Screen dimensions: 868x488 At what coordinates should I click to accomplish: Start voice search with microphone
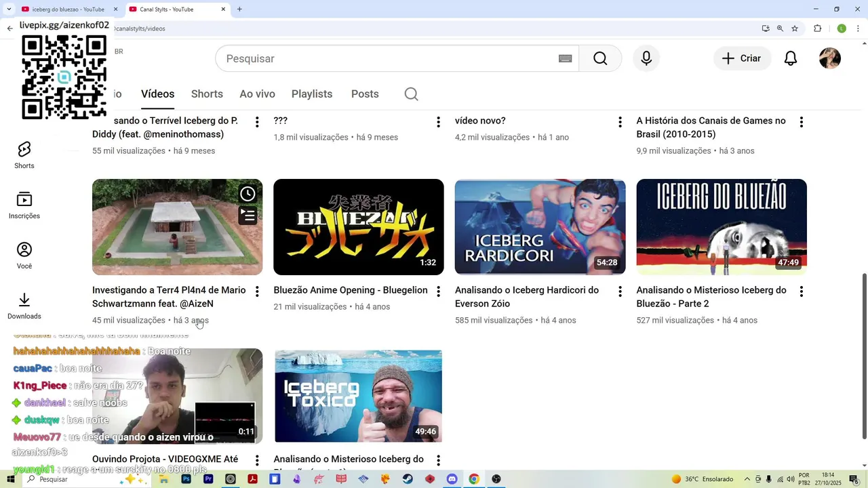pos(646,58)
